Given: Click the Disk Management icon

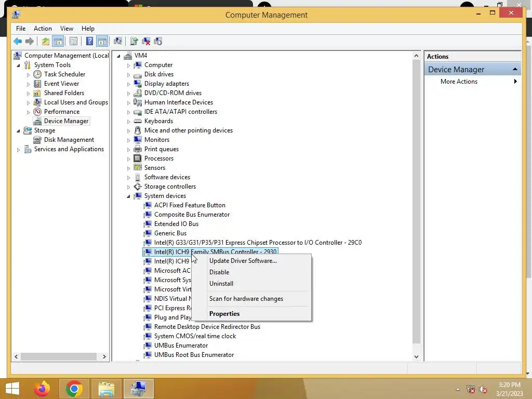Looking at the screenshot, I should point(37,140).
